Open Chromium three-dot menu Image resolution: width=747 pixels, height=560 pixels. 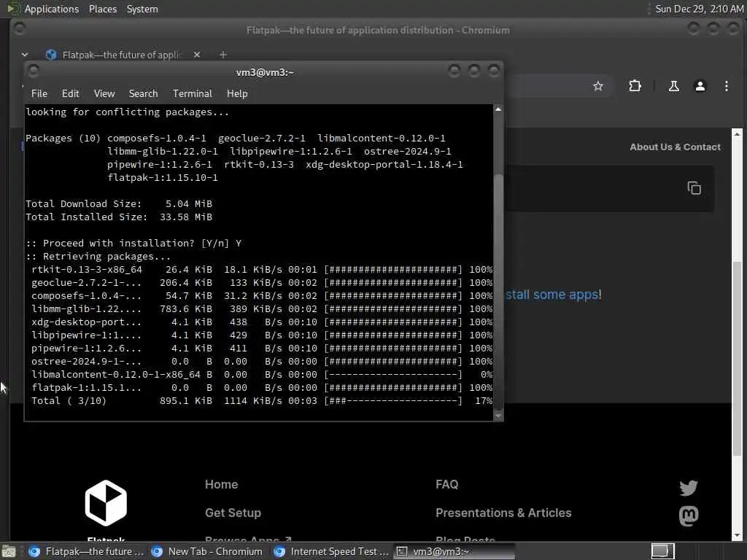(x=726, y=86)
